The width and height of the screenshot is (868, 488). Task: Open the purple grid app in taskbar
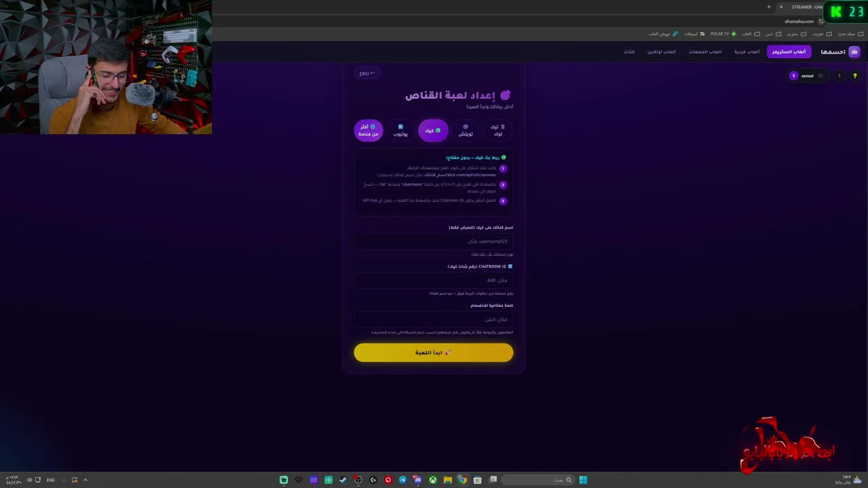(x=313, y=480)
